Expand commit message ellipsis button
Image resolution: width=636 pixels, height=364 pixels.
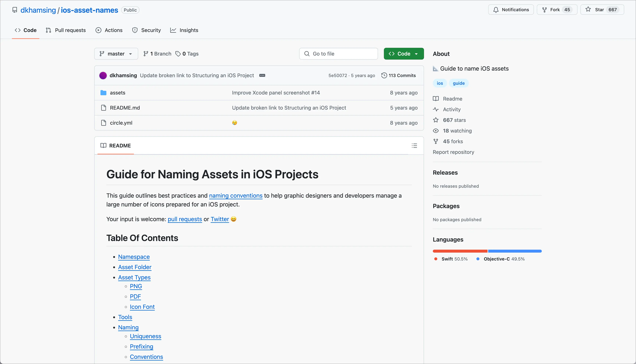(x=262, y=75)
